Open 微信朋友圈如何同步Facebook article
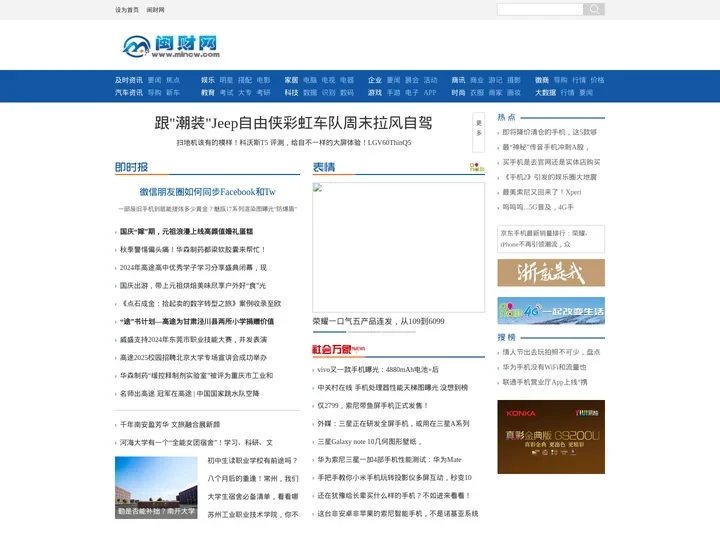Screen dimensions: 720x540 click(x=208, y=192)
